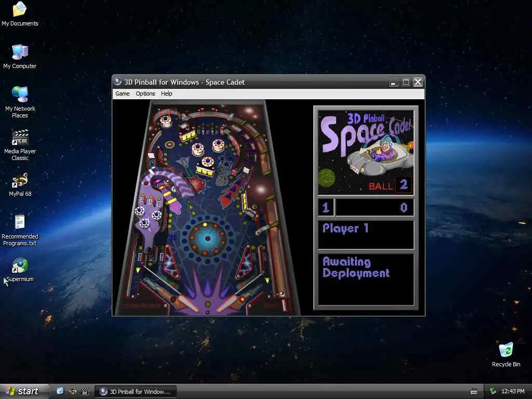Click the 3D Pinball taskbar button
This screenshot has height=399, width=532.
[x=136, y=392]
